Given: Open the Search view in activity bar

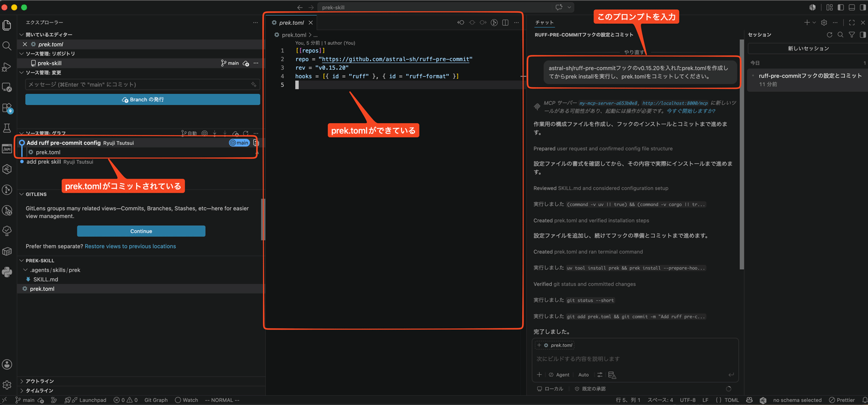Looking at the screenshot, I should pyautogui.click(x=7, y=46).
